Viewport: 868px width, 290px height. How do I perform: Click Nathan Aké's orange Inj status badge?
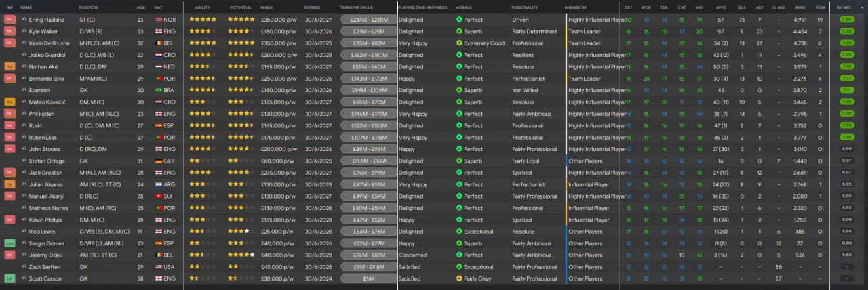tap(9, 66)
